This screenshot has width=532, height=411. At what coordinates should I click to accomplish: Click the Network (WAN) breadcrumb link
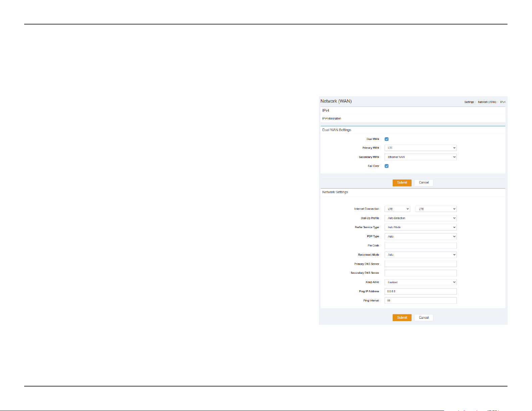[x=487, y=102]
